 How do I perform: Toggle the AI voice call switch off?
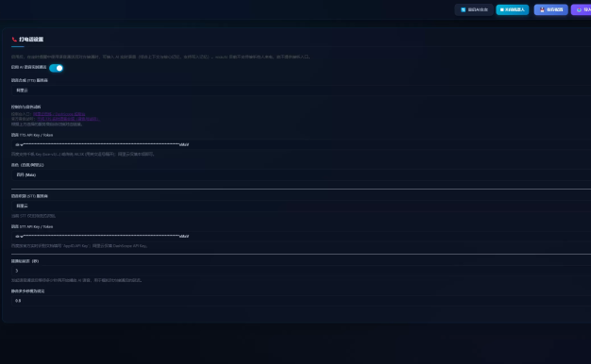pyautogui.click(x=56, y=68)
